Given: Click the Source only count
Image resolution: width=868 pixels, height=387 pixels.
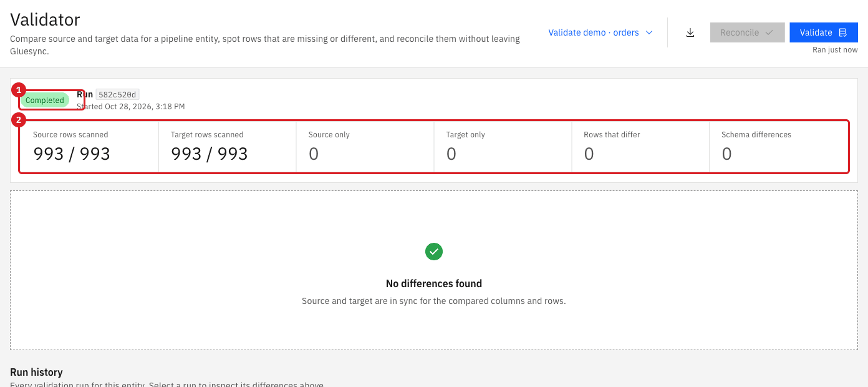Looking at the screenshot, I should coord(314,154).
